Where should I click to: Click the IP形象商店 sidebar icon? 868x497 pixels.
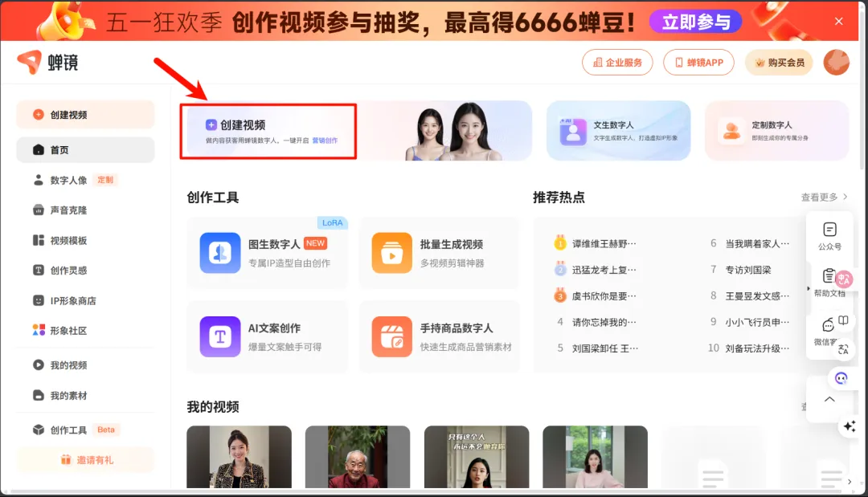click(x=39, y=301)
